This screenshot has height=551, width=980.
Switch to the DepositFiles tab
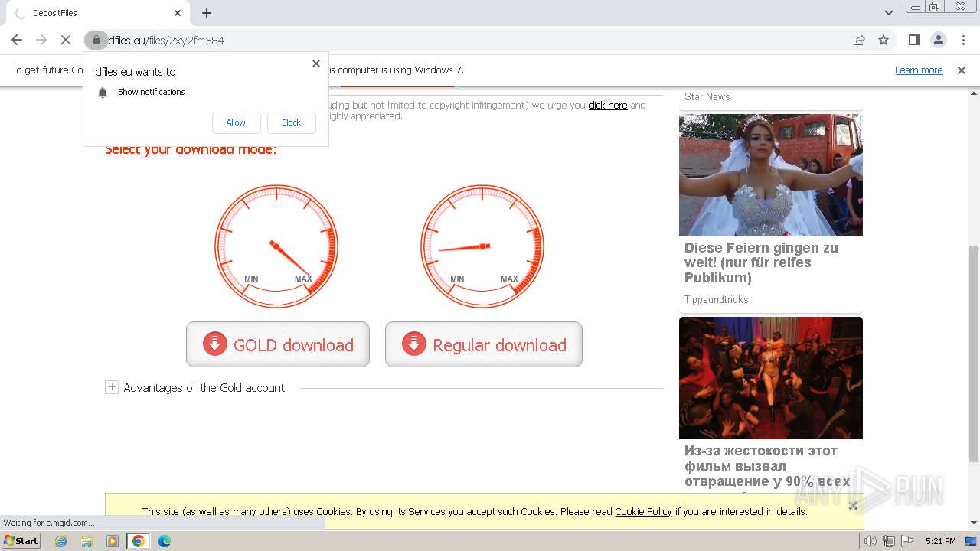pyautogui.click(x=96, y=13)
